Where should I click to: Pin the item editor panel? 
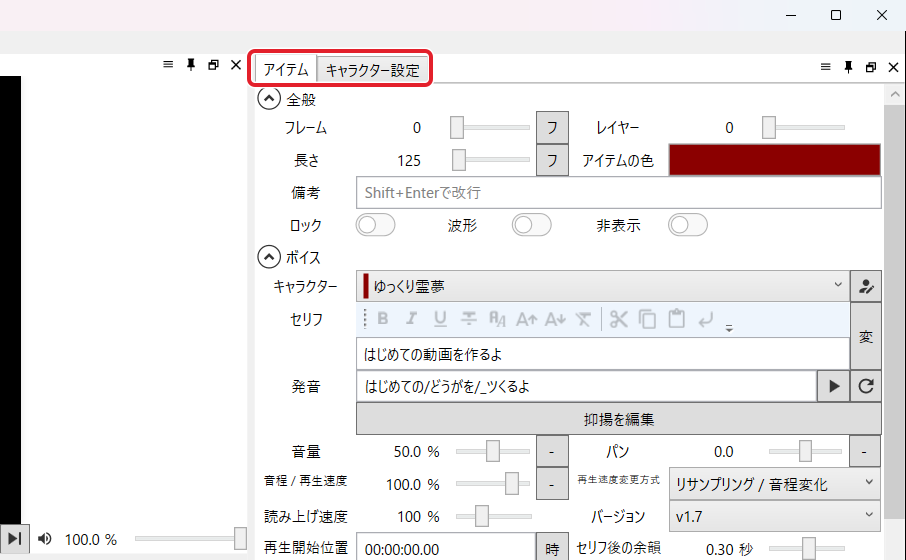848,67
